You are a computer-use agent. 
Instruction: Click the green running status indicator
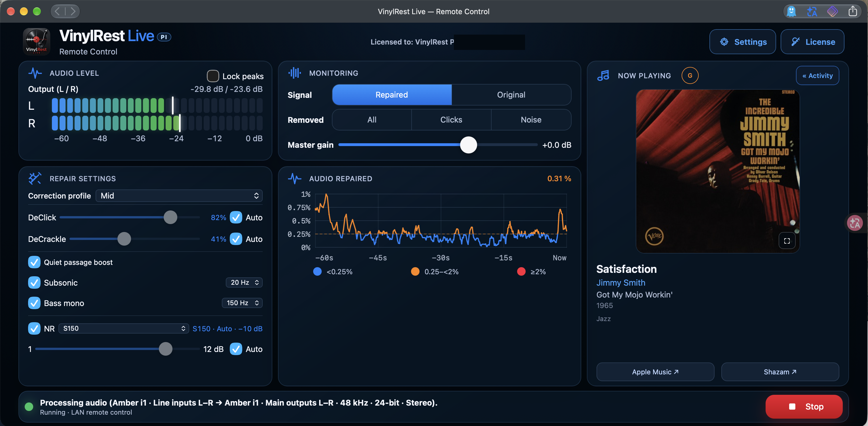click(29, 406)
